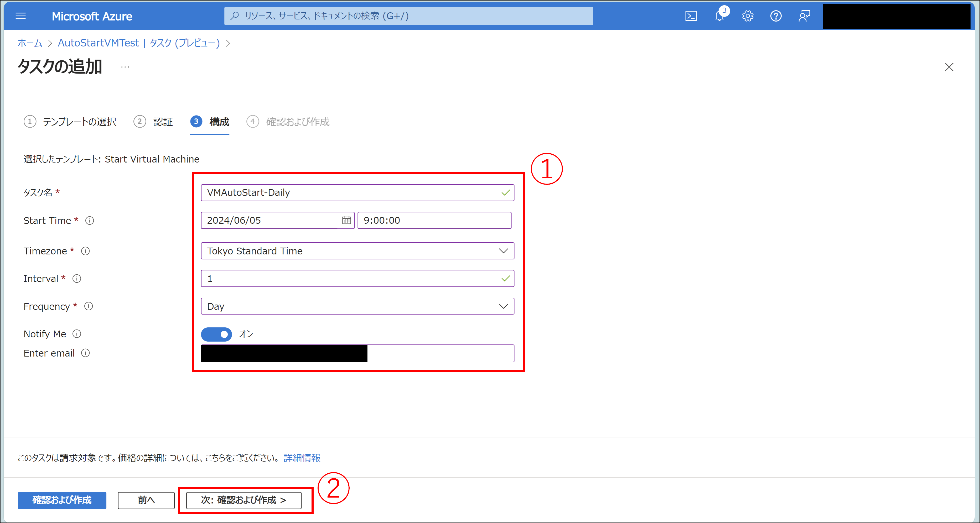Turn off the Notify Me toggle
This screenshot has width=980, height=523.
[x=216, y=334]
